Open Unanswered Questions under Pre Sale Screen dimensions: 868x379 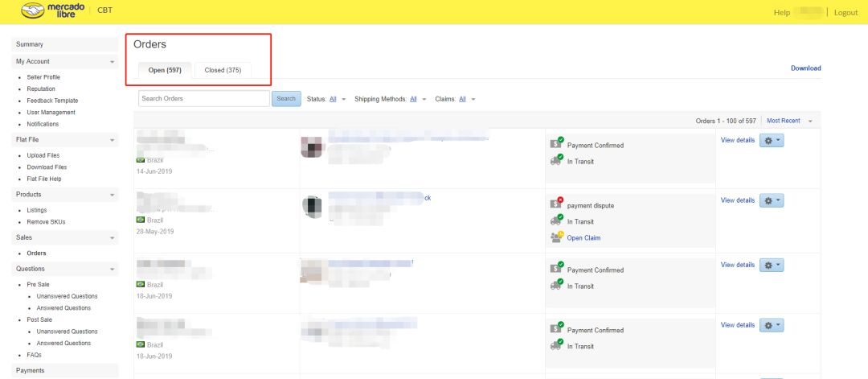click(x=67, y=296)
